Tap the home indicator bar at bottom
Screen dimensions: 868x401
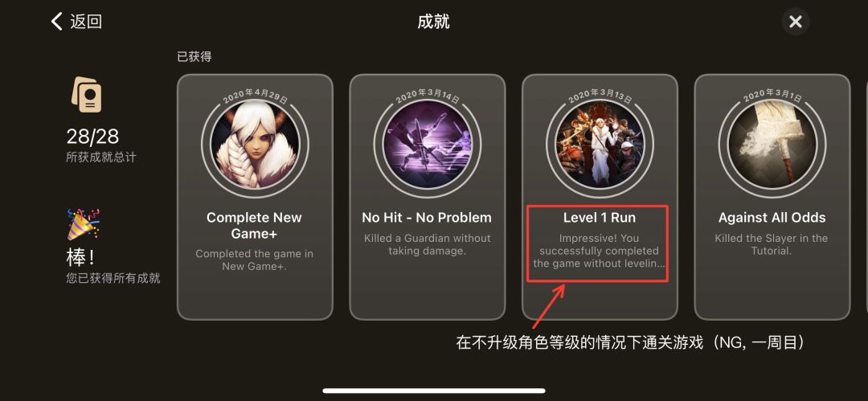click(433, 391)
